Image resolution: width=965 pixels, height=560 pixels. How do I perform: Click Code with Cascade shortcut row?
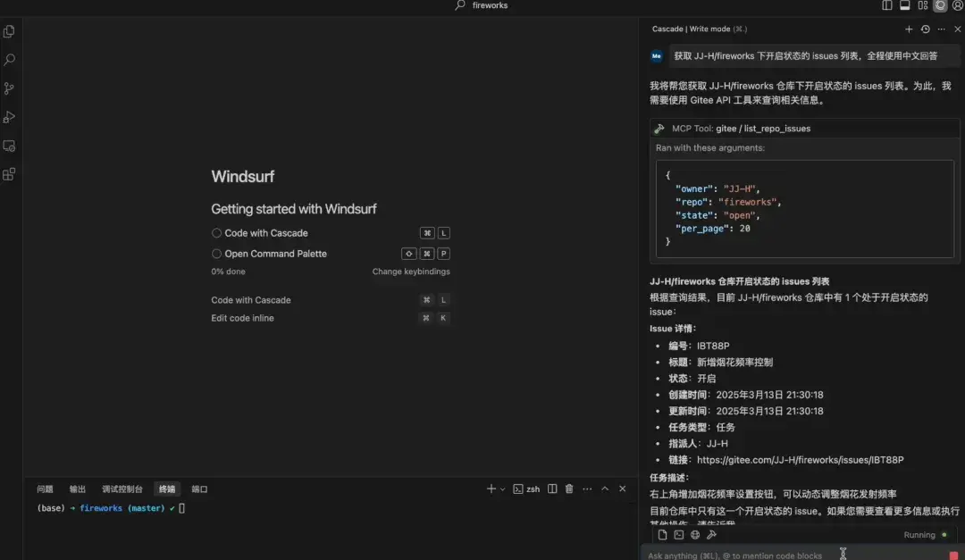click(331, 300)
